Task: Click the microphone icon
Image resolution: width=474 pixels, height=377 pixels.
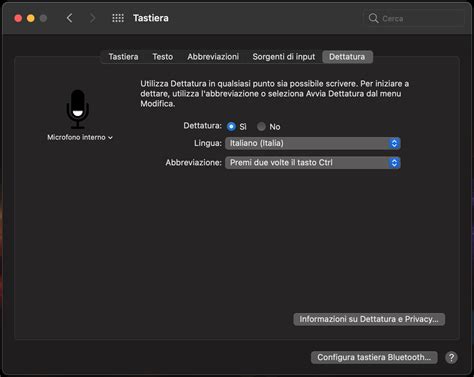Action: coord(78,109)
